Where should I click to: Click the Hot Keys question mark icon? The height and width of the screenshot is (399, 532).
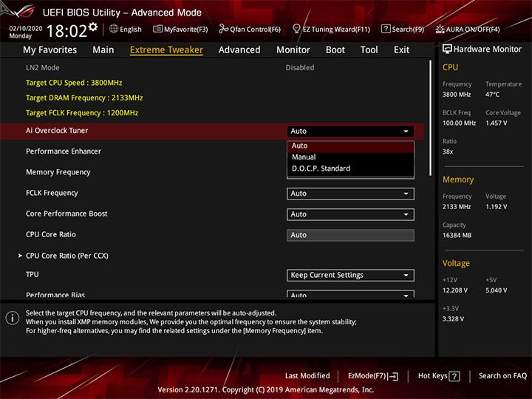coord(454,376)
